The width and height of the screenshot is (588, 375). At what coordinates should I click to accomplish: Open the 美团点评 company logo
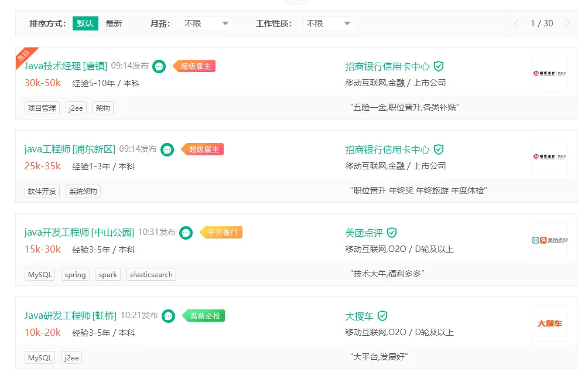pos(550,240)
